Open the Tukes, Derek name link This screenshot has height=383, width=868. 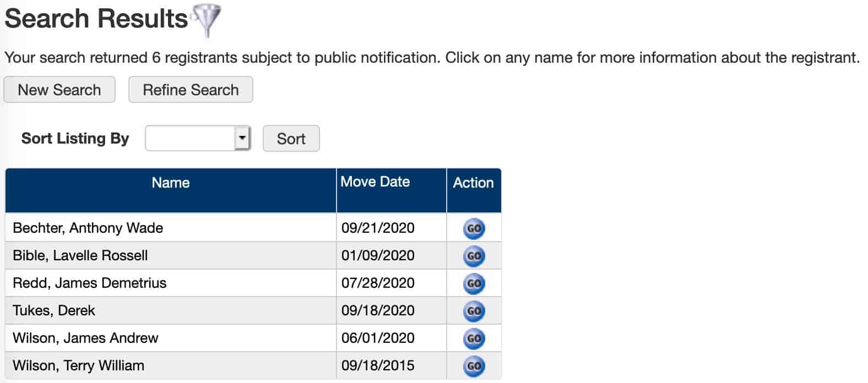click(x=54, y=310)
